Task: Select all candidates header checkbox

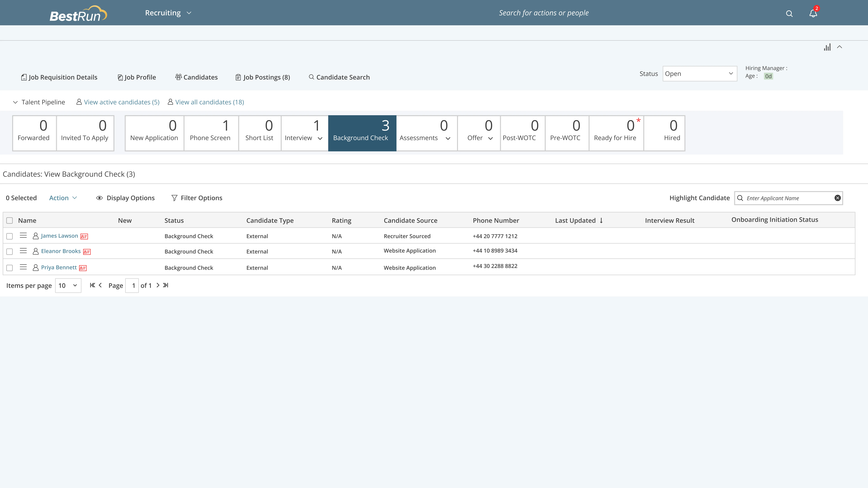Action: (x=9, y=221)
